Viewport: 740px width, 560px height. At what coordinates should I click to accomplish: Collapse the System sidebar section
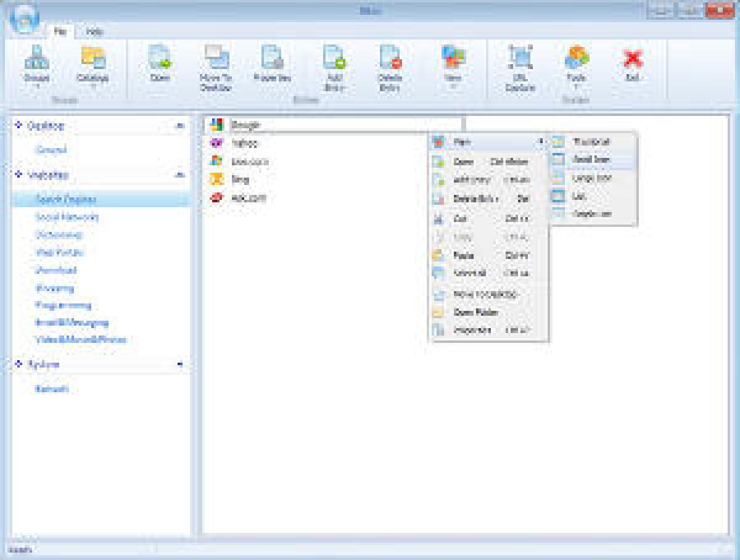[179, 364]
